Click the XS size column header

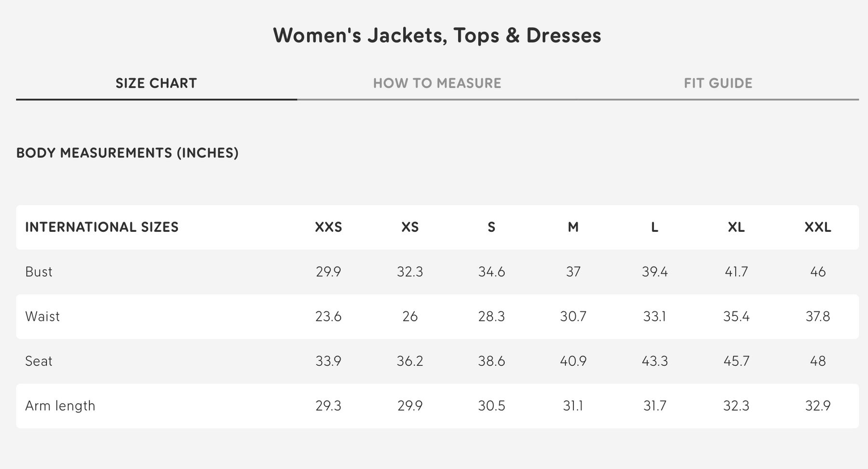click(410, 227)
